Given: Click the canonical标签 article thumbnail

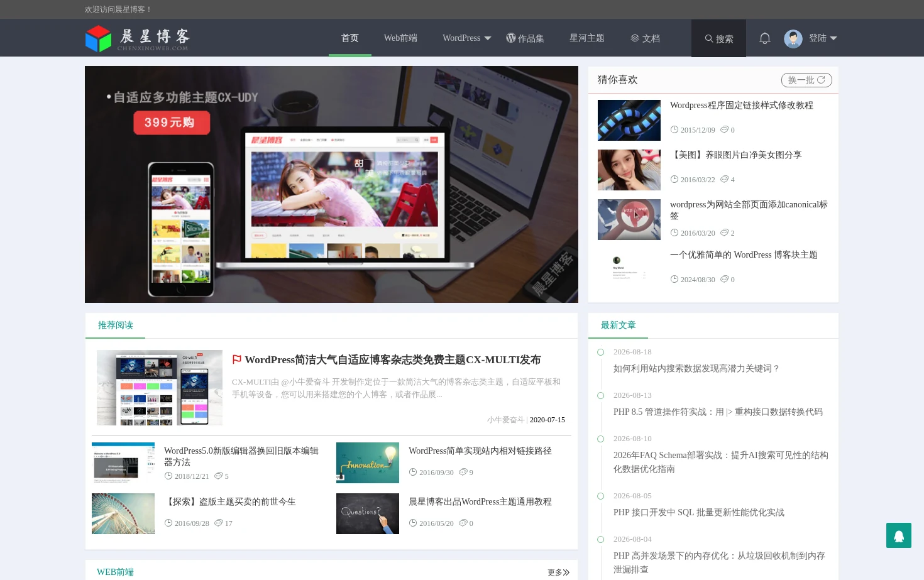Looking at the screenshot, I should (629, 219).
